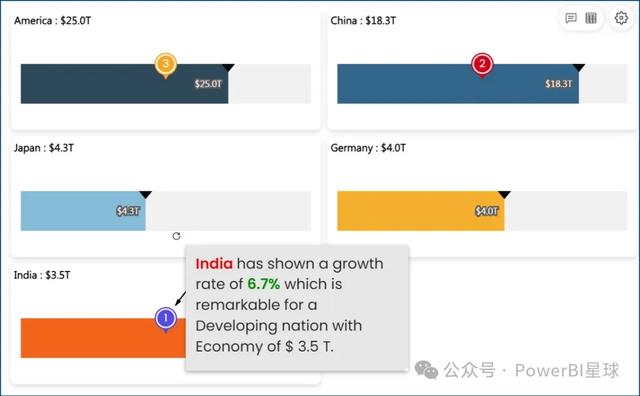Click the 'America : $25.0T' card title

pos(53,20)
